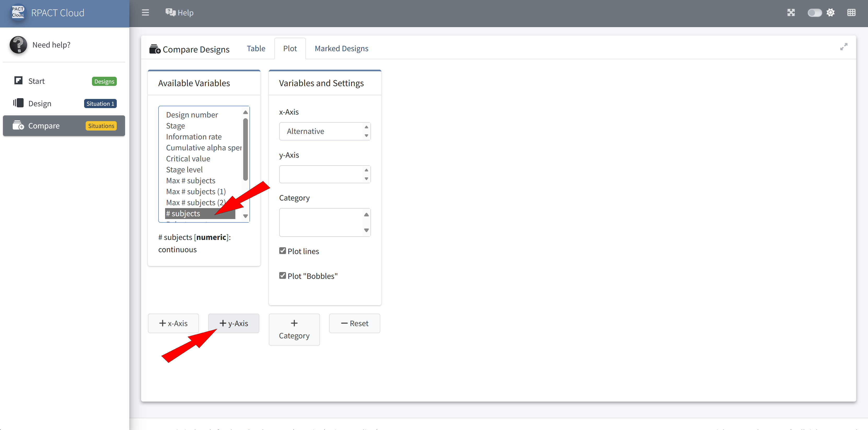The width and height of the screenshot is (868, 430).
Task: Open the empty y-Axis dropdown
Action: click(324, 174)
